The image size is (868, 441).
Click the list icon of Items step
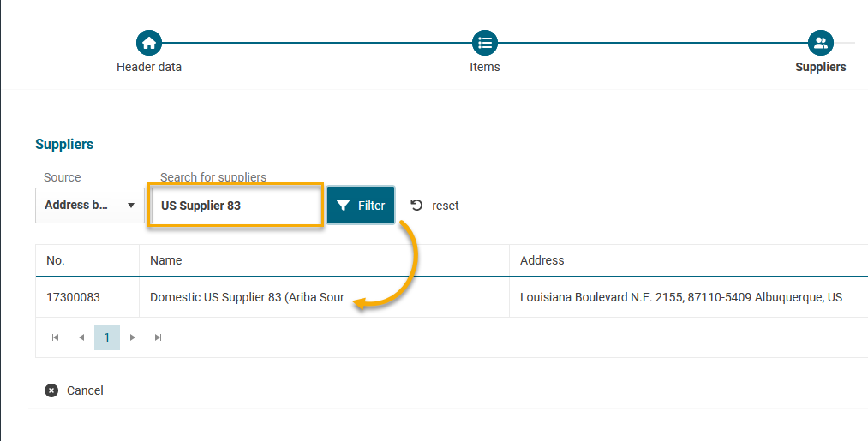pos(485,43)
